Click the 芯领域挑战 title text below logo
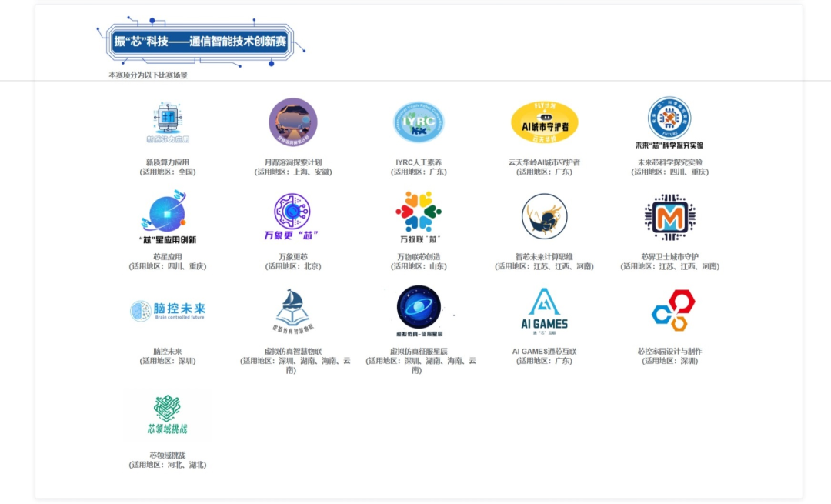 click(x=168, y=456)
